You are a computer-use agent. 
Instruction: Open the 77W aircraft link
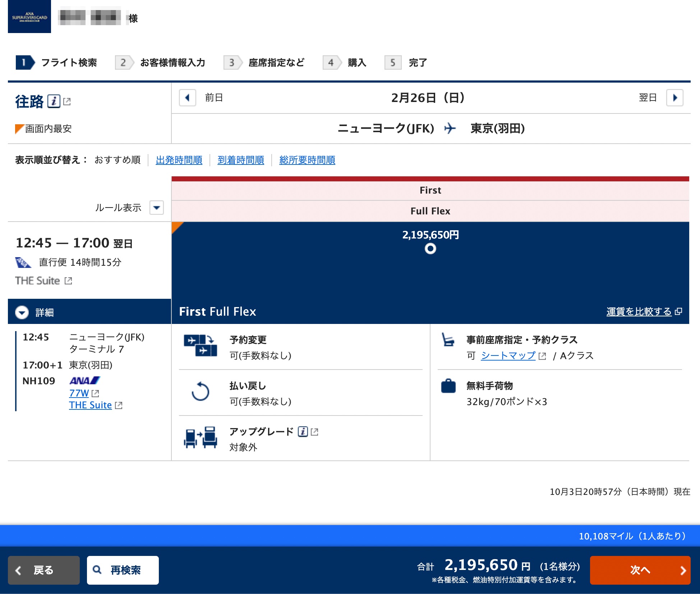tap(79, 393)
